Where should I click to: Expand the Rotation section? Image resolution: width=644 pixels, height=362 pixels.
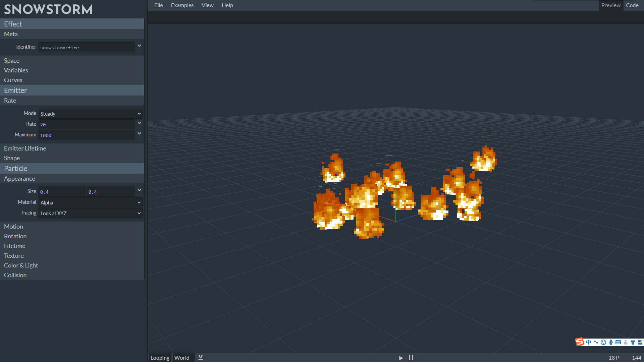[72, 236]
